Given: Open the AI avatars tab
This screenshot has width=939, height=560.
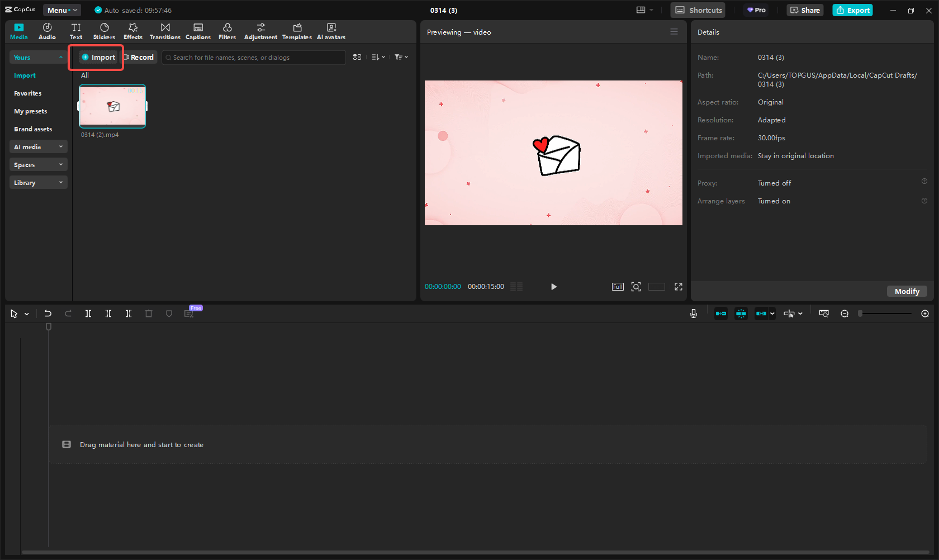Looking at the screenshot, I should click(x=331, y=31).
